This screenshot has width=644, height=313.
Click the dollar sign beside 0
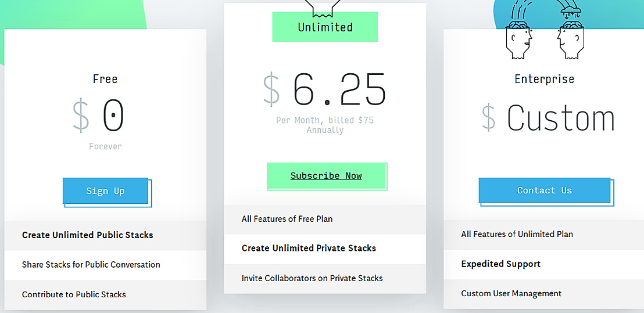coord(81,115)
